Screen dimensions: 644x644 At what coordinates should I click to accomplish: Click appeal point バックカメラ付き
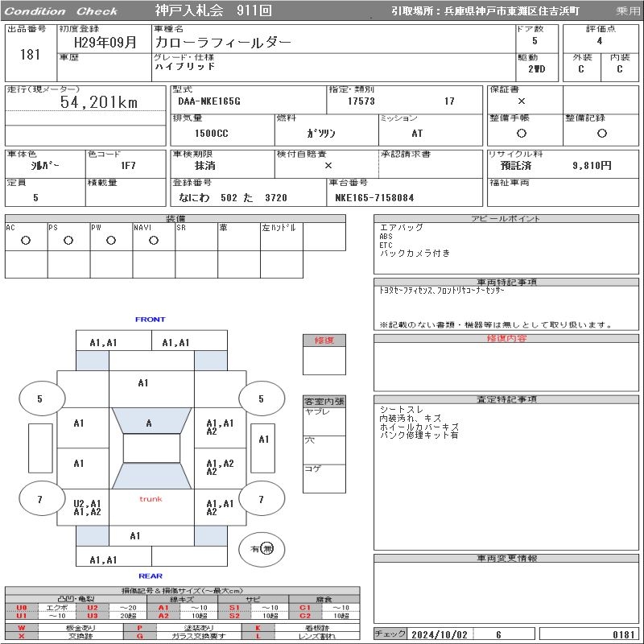(x=415, y=254)
